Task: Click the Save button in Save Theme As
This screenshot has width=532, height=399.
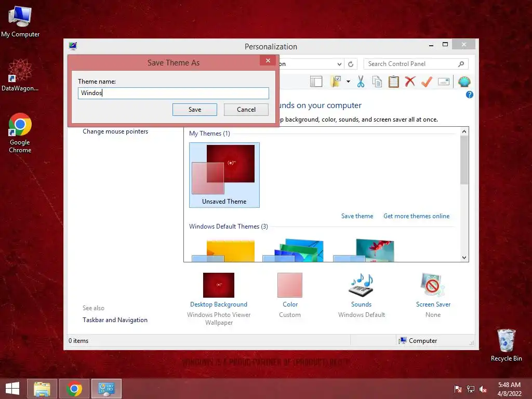Action: (x=194, y=110)
